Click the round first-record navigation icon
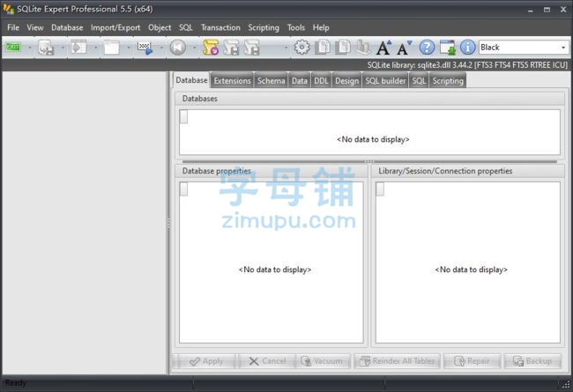Screen dimensions: 573x392 pos(177,48)
